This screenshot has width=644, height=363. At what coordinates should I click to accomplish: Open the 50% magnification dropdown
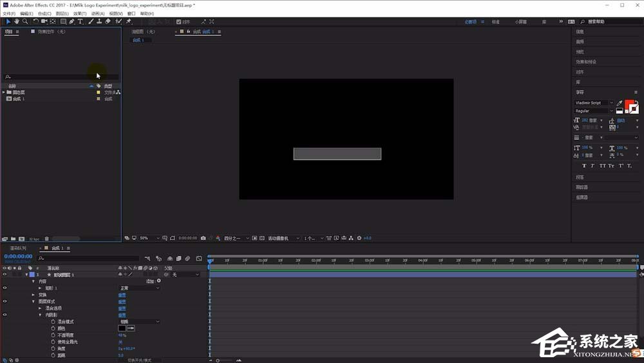click(149, 238)
